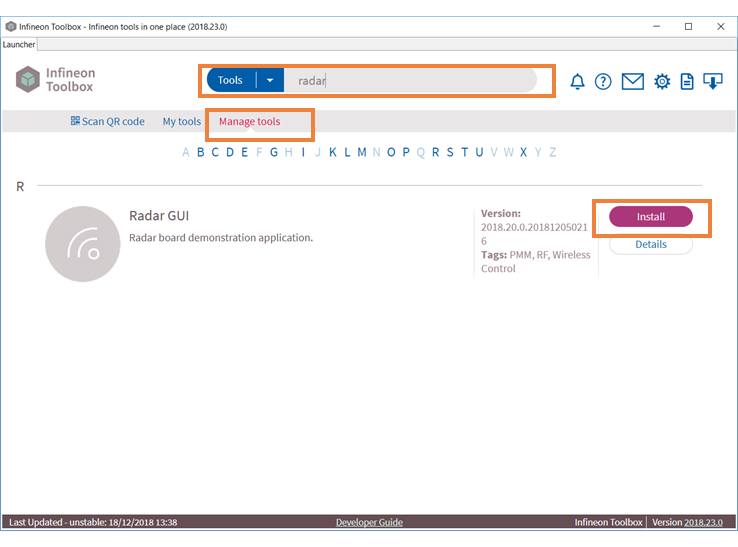This screenshot has width=738, height=547.
Task: Jump to letter O in alphabet index
Action: (391, 152)
